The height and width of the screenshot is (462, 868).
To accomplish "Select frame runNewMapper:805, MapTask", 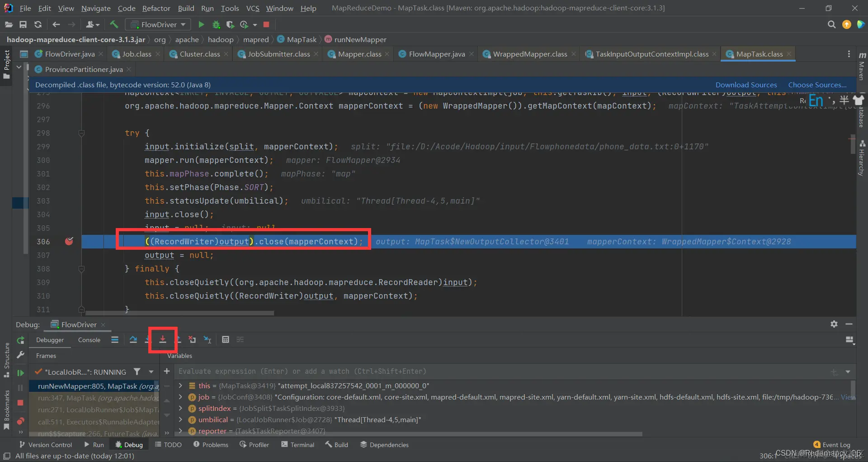I will (x=94, y=386).
